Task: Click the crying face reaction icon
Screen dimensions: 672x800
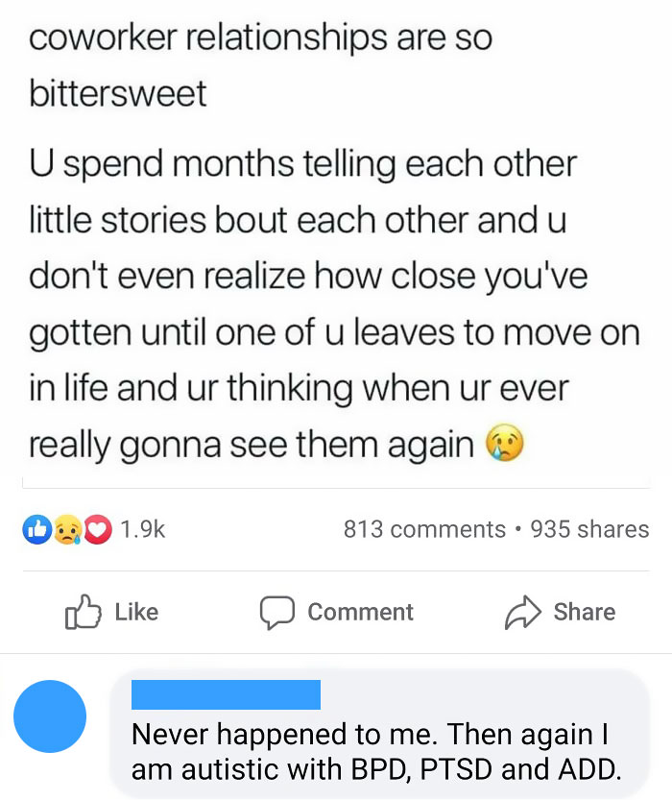Action: click(68, 529)
